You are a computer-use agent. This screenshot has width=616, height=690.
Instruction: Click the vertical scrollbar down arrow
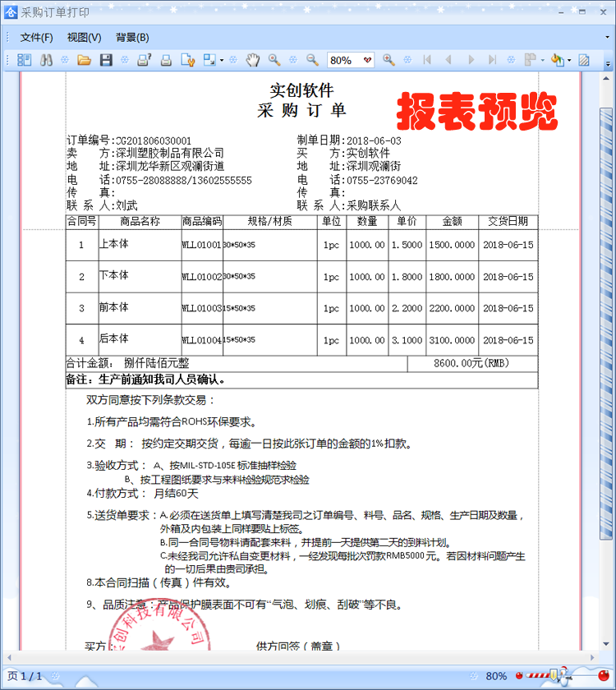point(606,645)
